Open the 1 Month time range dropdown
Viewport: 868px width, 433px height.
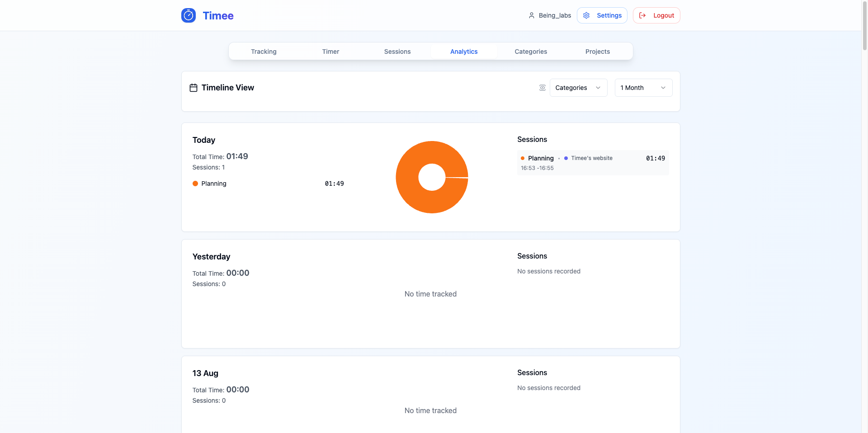click(643, 88)
